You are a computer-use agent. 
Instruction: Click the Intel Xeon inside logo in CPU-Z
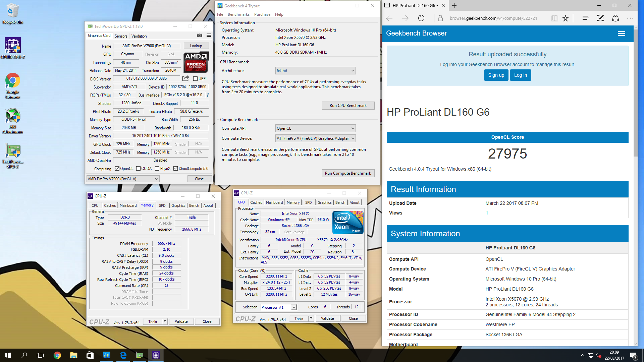point(348,223)
